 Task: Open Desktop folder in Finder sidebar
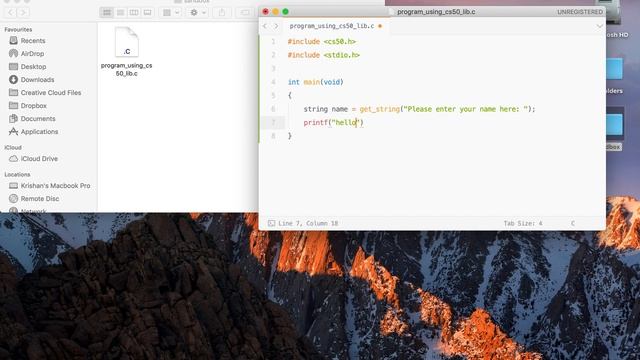click(x=33, y=67)
